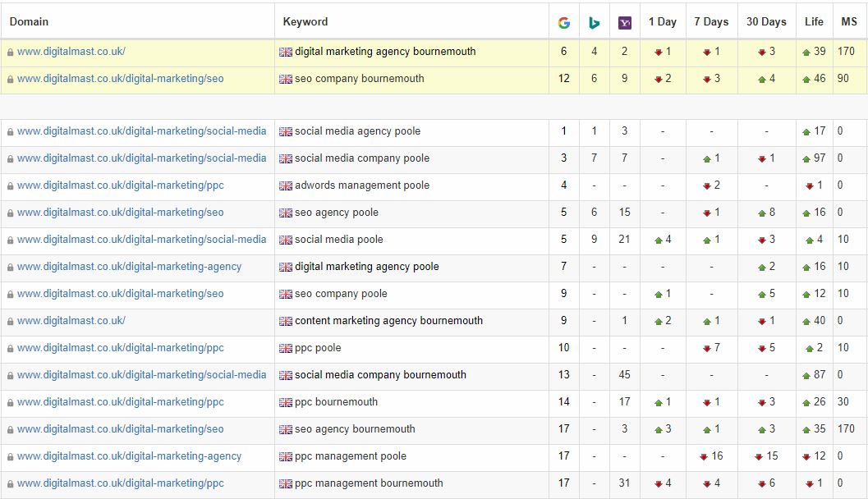Open digital-marketing-agency link for 'ppc management poole'
Screen dimensions: 868x499
(130, 456)
